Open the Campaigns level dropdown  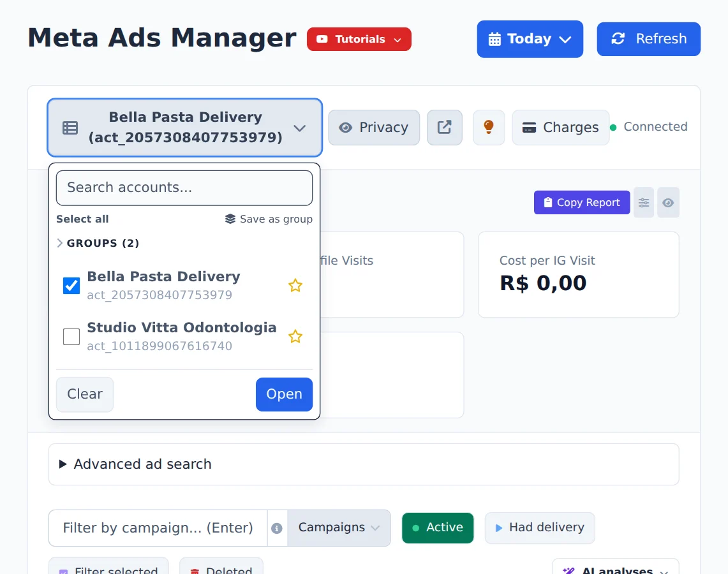coord(339,527)
